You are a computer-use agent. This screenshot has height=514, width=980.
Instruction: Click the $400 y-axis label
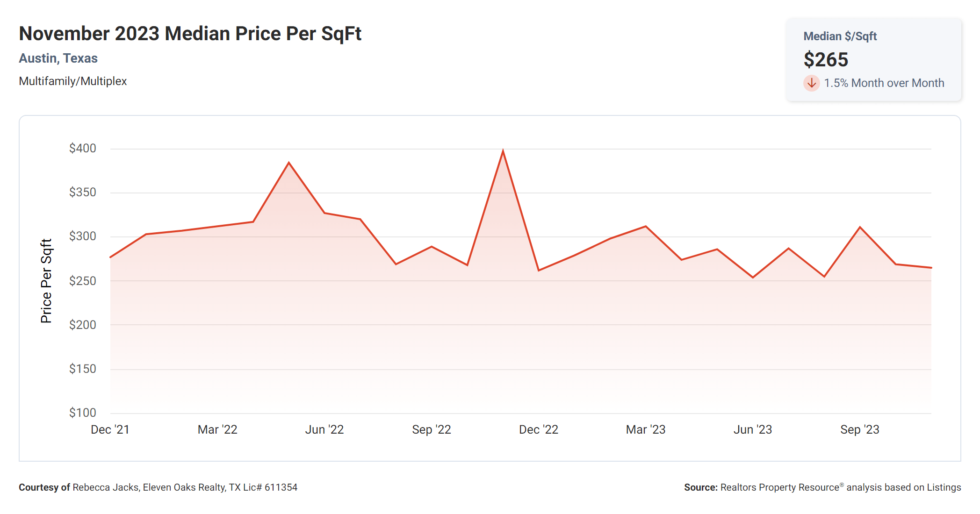tap(83, 148)
